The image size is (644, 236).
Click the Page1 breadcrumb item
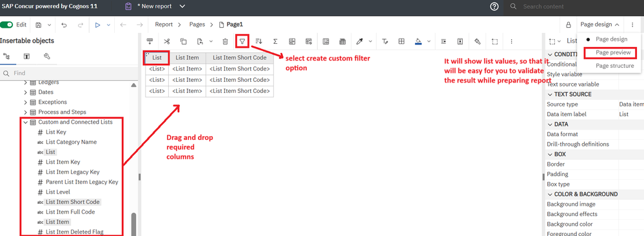tap(231, 25)
